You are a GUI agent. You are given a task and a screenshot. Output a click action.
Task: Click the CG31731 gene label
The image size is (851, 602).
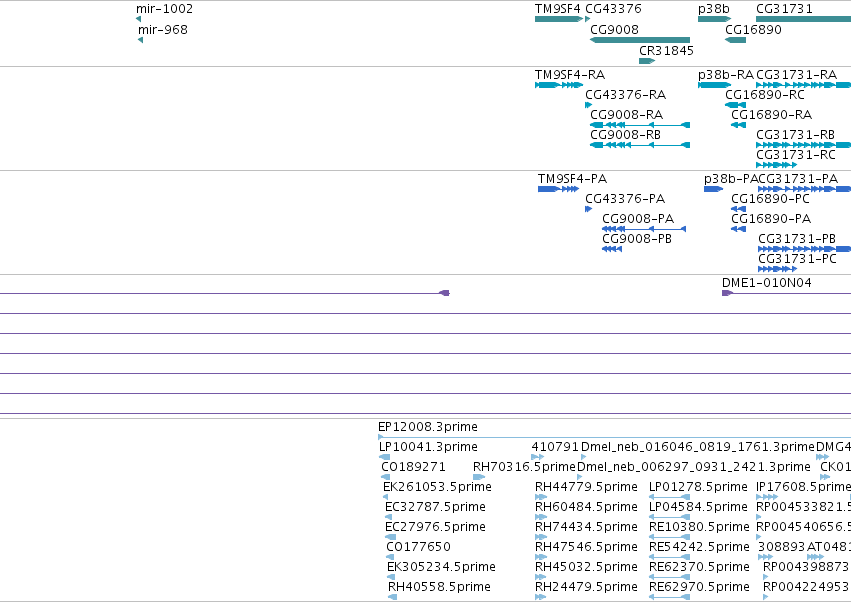pyautogui.click(x=784, y=9)
